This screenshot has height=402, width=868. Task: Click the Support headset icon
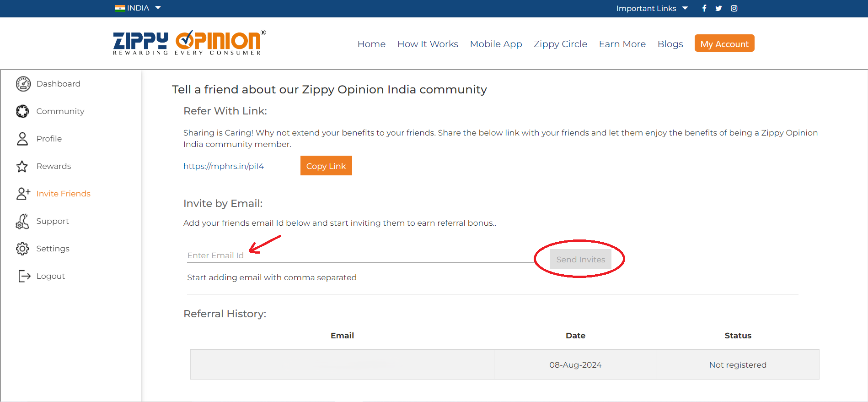(x=22, y=221)
